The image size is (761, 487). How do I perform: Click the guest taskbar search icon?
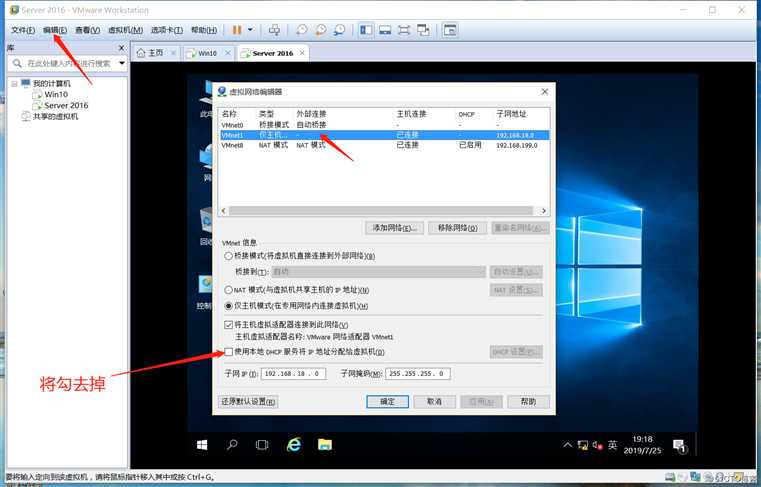(232, 445)
